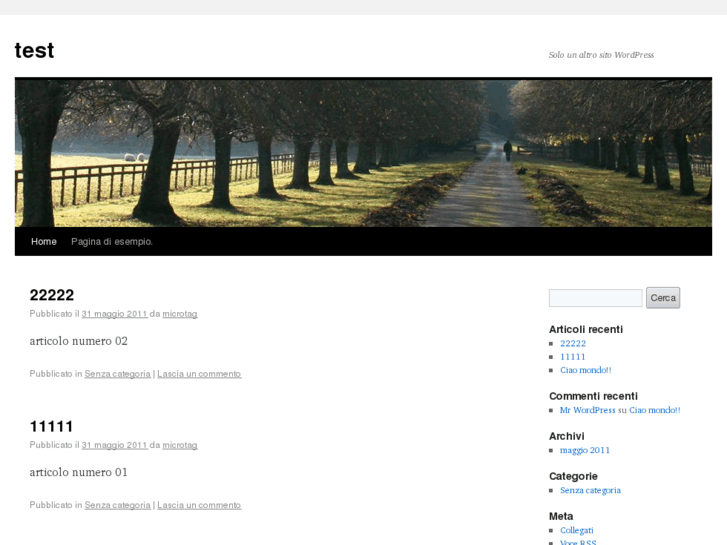Open the Home menu item
The height and width of the screenshot is (545, 727).
pos(44,241)
